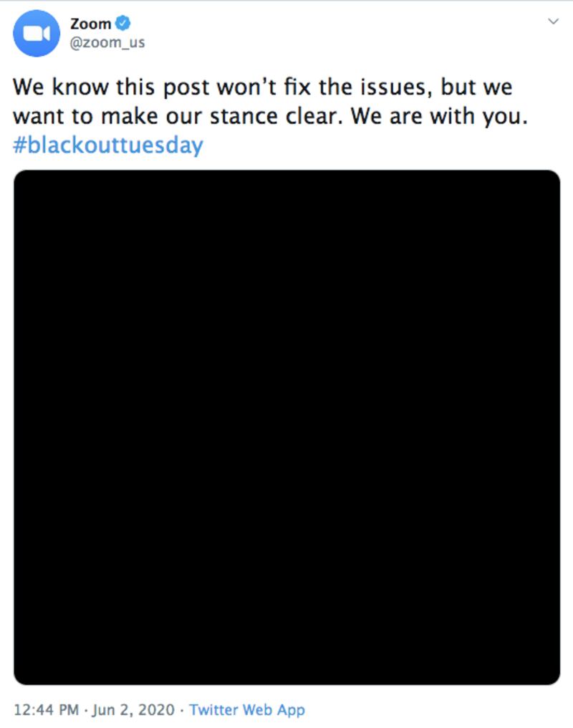Click the 12:44 PM timestamp
Viewport: 573px width, 728px height.
coord(47,709)
